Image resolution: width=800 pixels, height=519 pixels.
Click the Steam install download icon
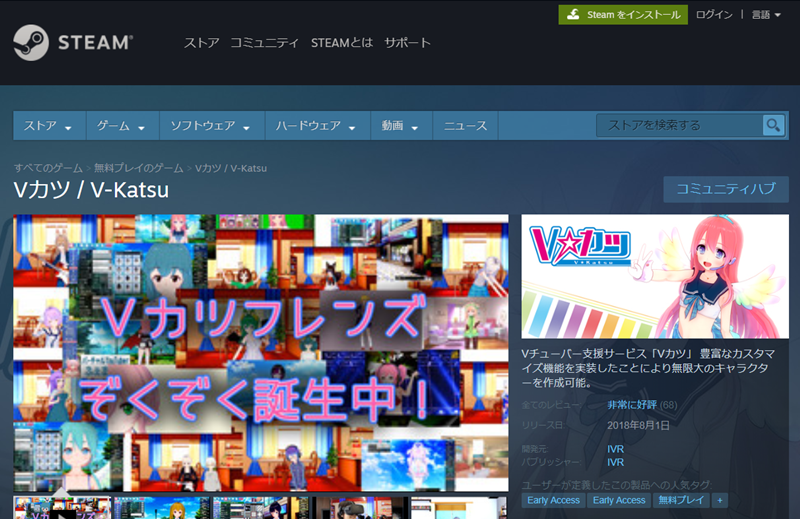(573, 14)
